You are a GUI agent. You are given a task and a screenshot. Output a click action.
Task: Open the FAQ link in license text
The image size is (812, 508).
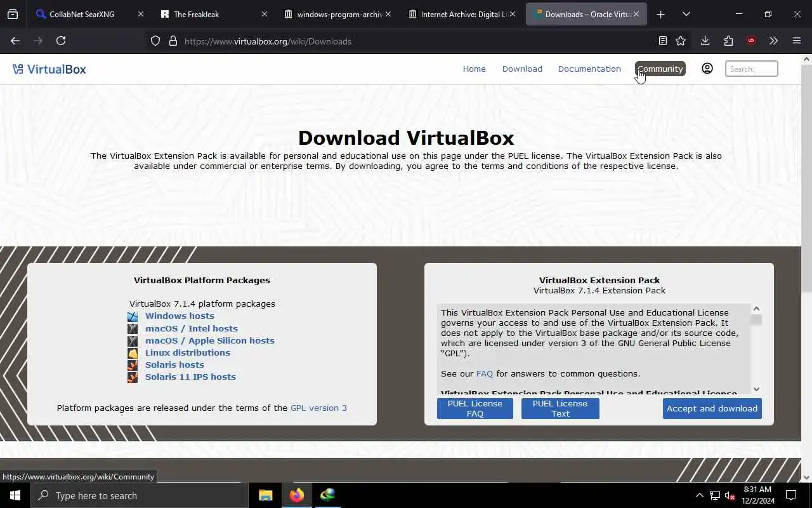pyautogui.click(x=485, y=373)
